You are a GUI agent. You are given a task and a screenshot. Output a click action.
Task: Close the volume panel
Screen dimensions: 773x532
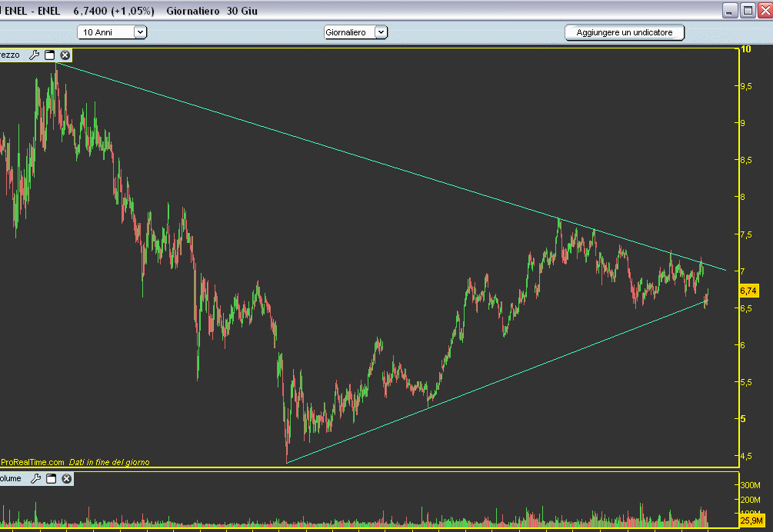coord(67,478)
